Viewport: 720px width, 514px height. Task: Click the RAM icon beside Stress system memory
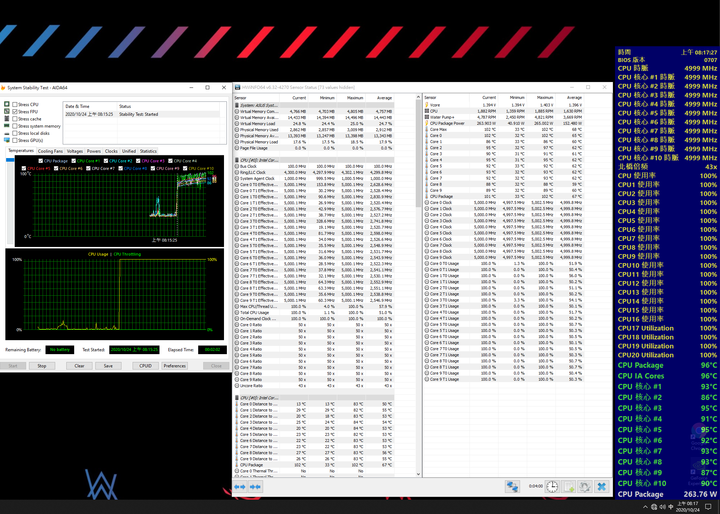coord(7,125)
